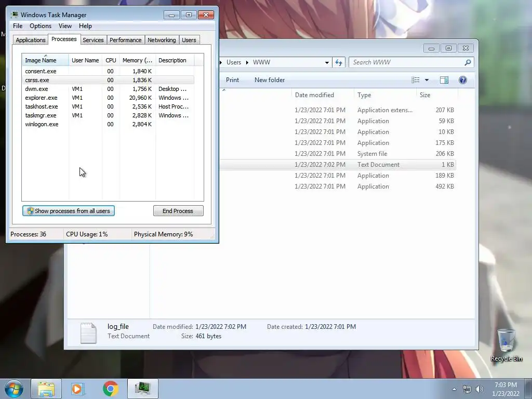
Task: Sort processes by Image Name column
Action: [46, 60]
